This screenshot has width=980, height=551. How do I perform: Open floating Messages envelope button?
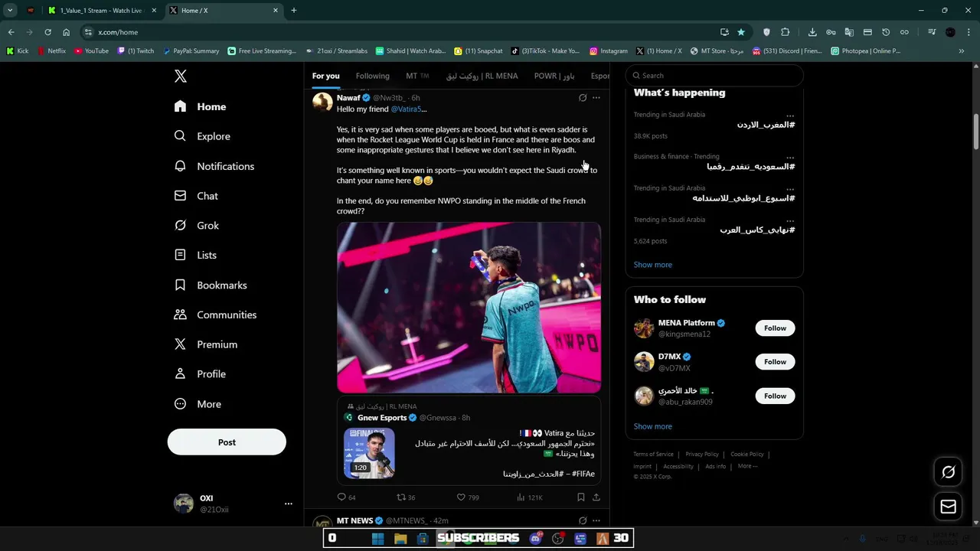pyautogui.click(x=948, y=507)
